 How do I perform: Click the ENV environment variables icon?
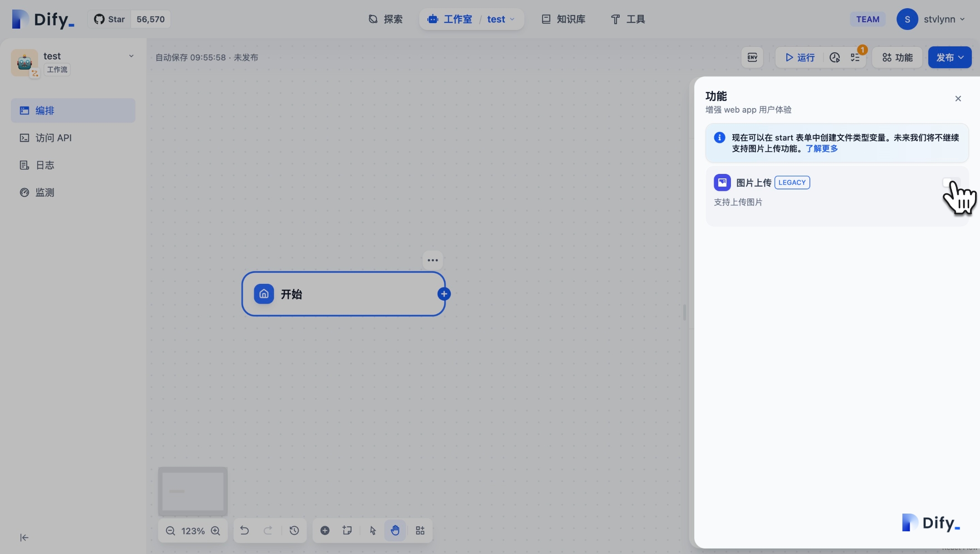click(752, 57)
